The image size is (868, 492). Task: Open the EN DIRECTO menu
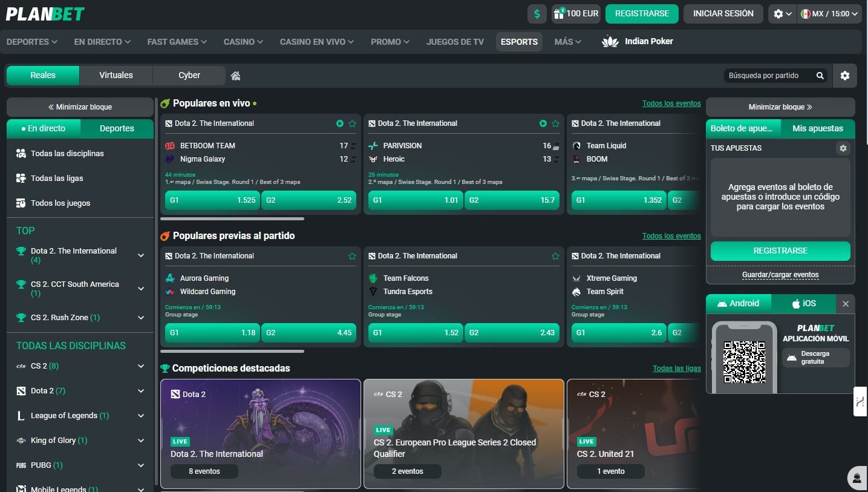(102, 42)
